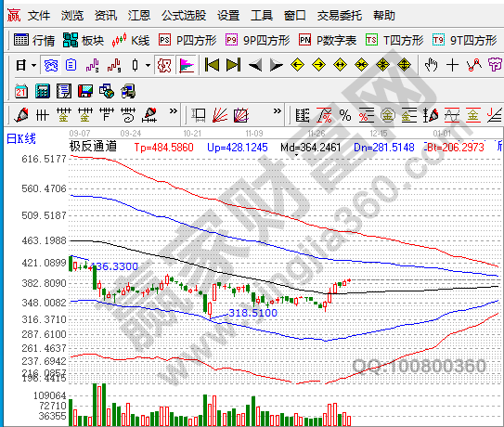Click the red pencil drawing tool
Image resolution: width=504 pixels, height=427 pixels.
tap(21, 115)
